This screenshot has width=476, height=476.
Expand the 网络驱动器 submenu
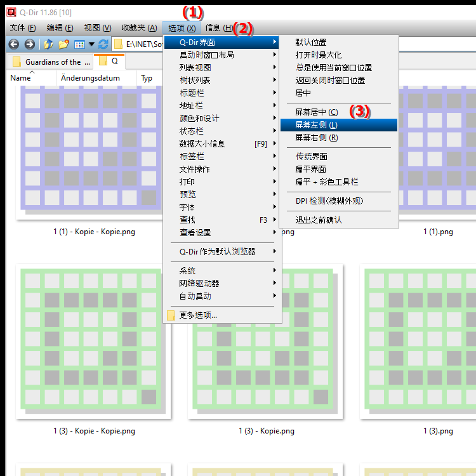(x=221, y=284)
